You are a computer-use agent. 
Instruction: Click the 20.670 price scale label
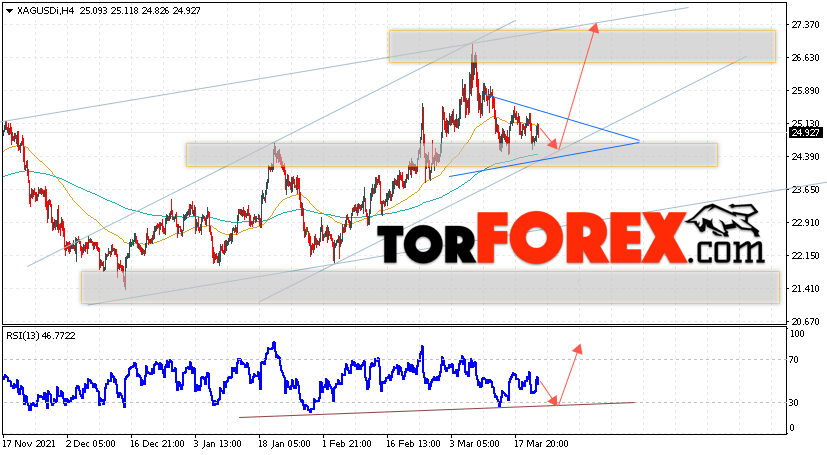(805, 322)
